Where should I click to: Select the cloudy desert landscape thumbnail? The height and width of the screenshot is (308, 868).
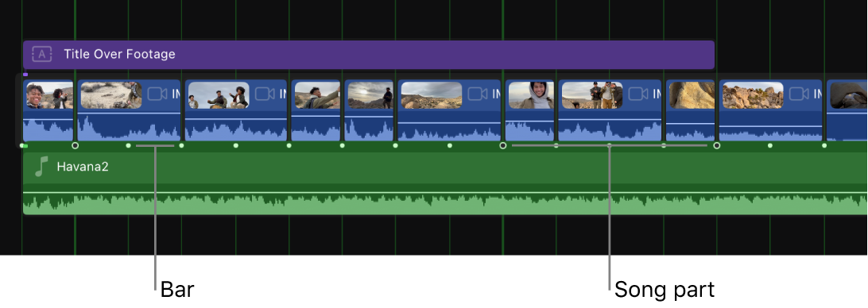(432, 95)
